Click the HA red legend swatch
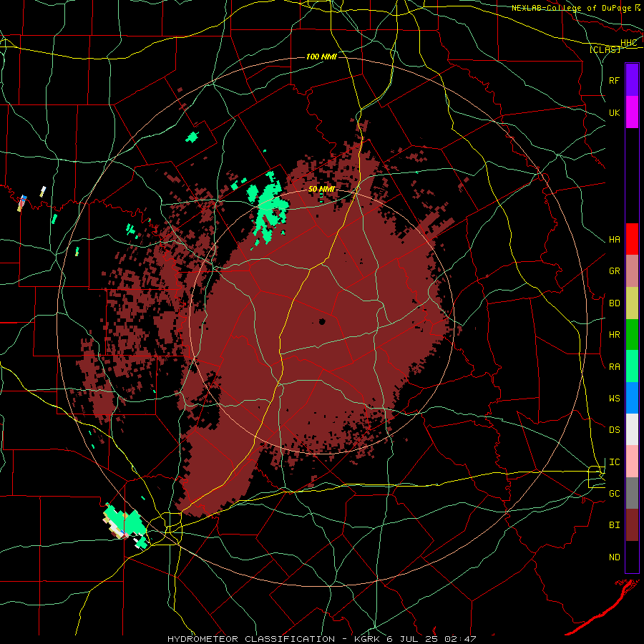 click(x=632, y=239)
